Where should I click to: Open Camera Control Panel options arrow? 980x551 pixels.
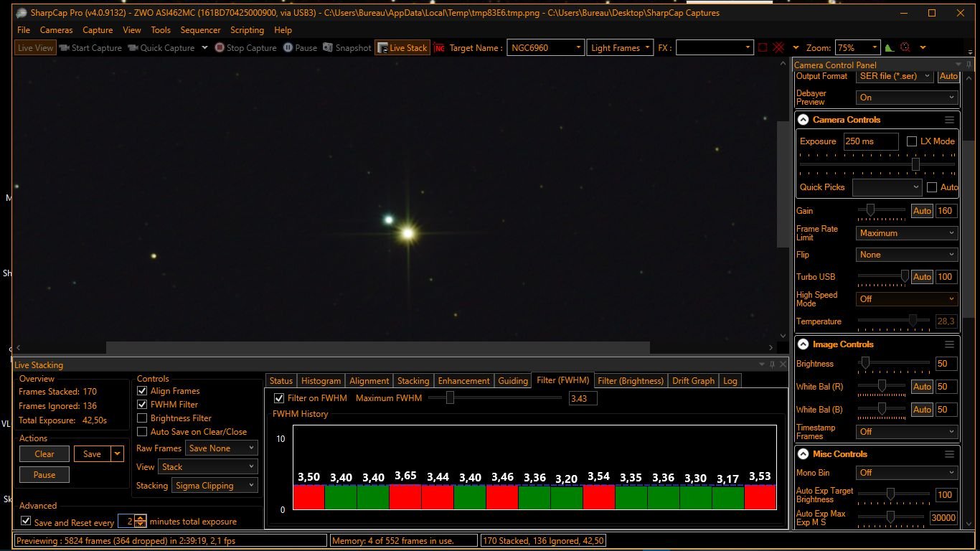(x=958, y=65)
